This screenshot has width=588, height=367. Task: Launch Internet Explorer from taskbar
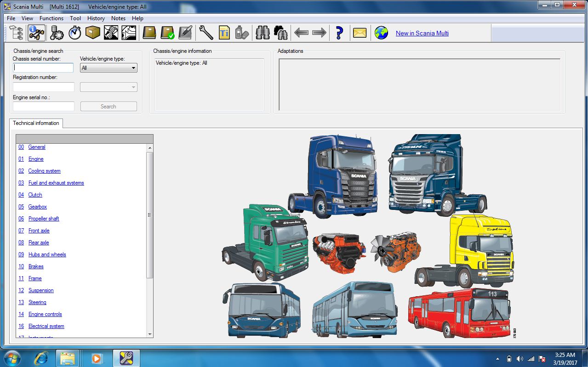point(40,358)
